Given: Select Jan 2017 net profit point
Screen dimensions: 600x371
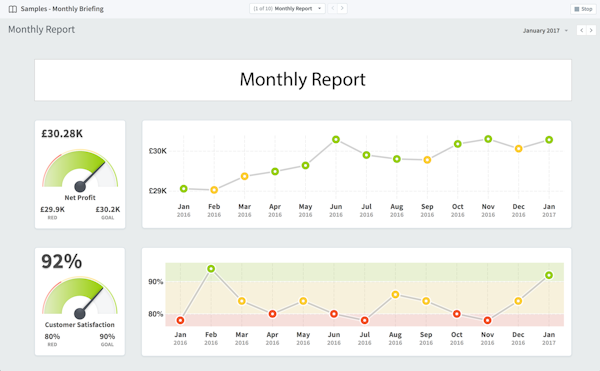Looking at the screenshot, I should [549, 140].
